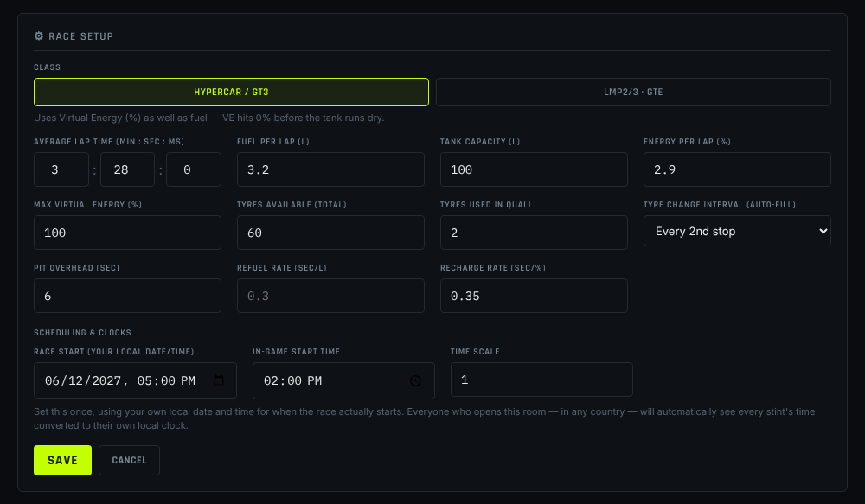Edit the lap time milliseconds field
This screenshot has width=865, height=504.
click(194, 169)
